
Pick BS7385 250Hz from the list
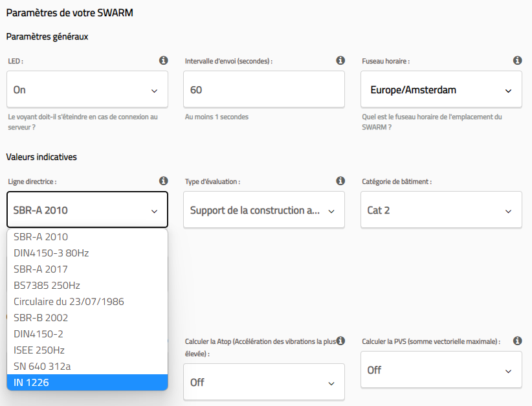tap(87, 285)
